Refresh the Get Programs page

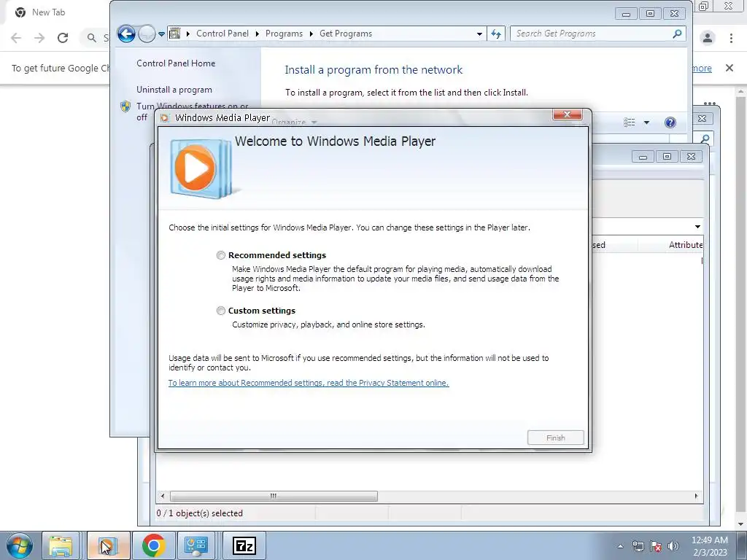[496, 34]
